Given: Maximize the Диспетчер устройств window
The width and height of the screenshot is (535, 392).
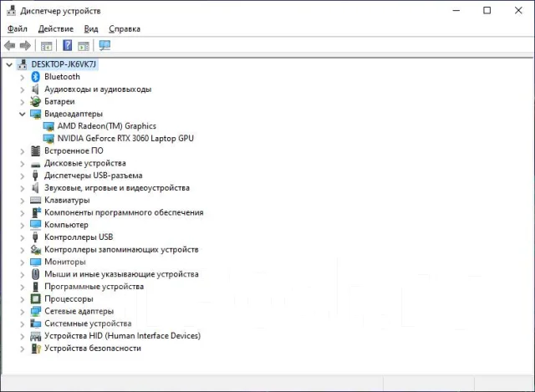Looking at the screenshot, I should pyautogui.click(x=487, y=11).
